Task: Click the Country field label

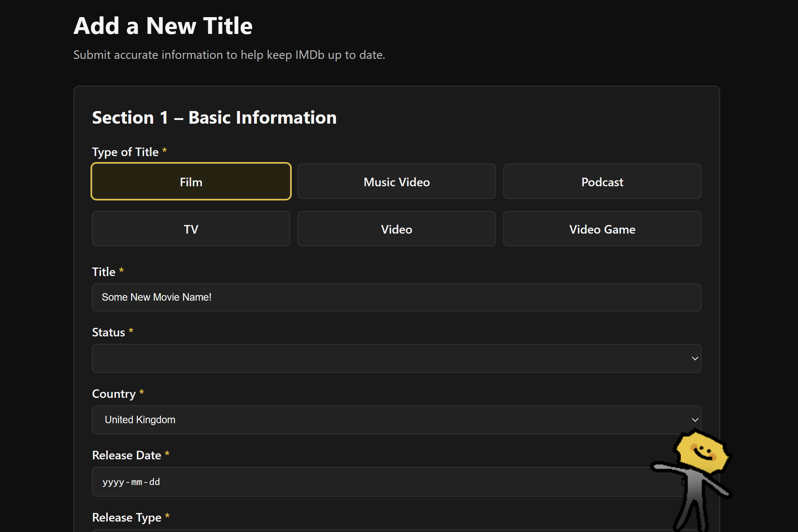Action: (114, 394)
